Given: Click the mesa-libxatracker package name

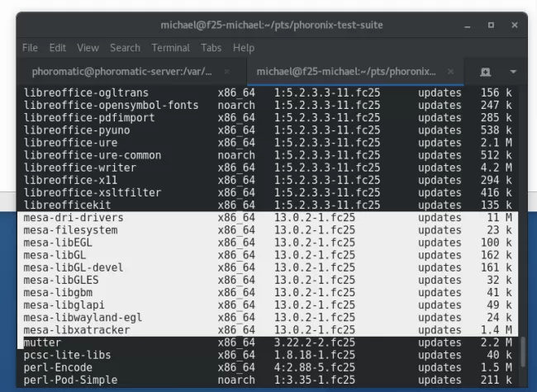Looking at the screenshot, I should (77, 330).
